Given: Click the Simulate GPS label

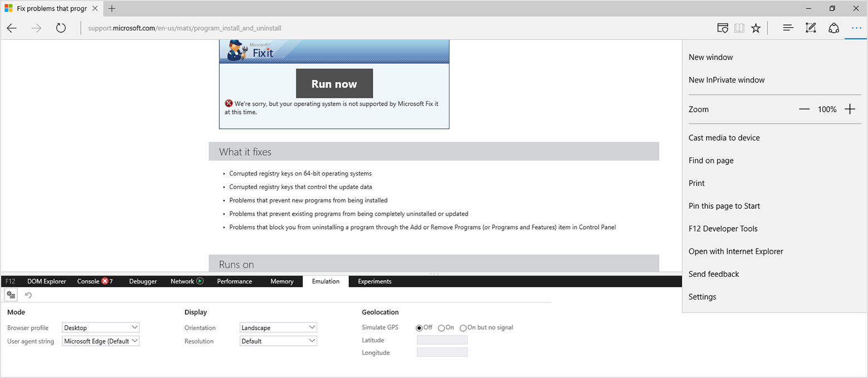Looking at the screenshot, I should pyautogui.click(x=380, y=328).
